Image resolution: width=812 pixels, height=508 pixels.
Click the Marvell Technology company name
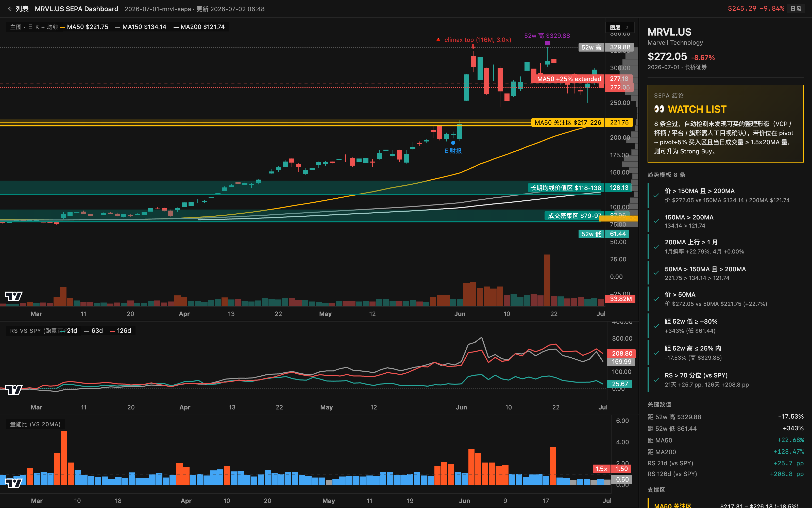coord(675,43)
